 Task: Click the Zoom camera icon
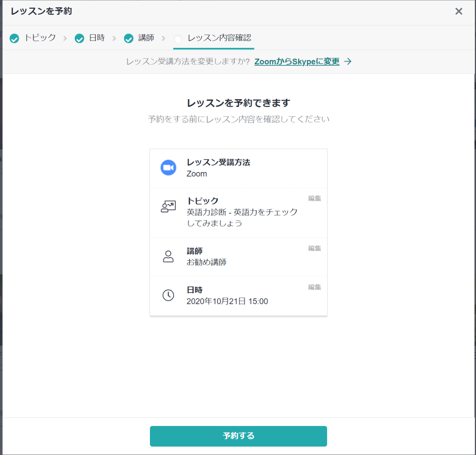[168, 167]
